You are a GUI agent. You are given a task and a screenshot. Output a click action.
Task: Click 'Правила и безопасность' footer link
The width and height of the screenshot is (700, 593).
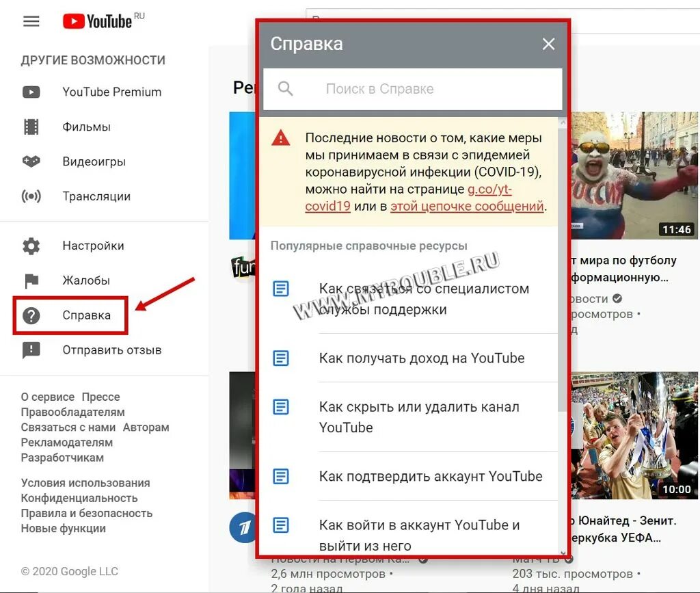point(87,514)
